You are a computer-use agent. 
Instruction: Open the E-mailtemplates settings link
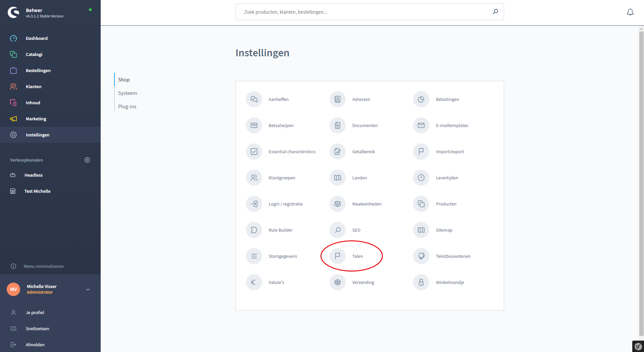tap(452, 125)
